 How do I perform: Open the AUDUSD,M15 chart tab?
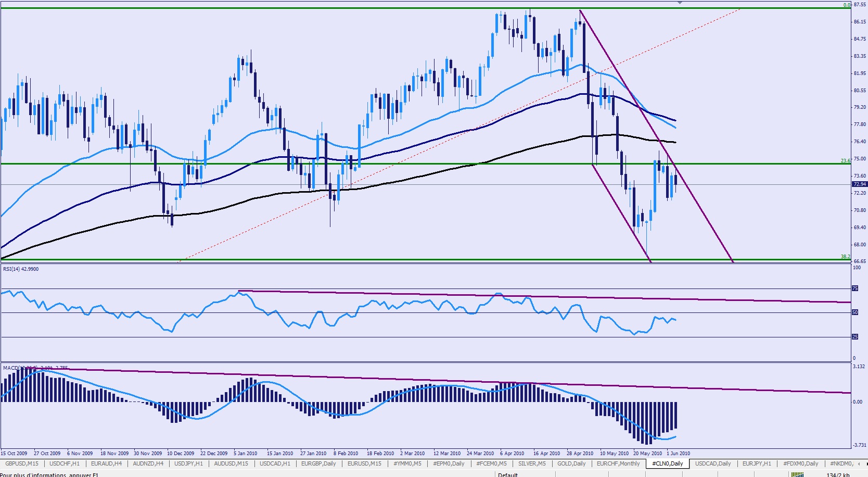[x=231, y=463]
